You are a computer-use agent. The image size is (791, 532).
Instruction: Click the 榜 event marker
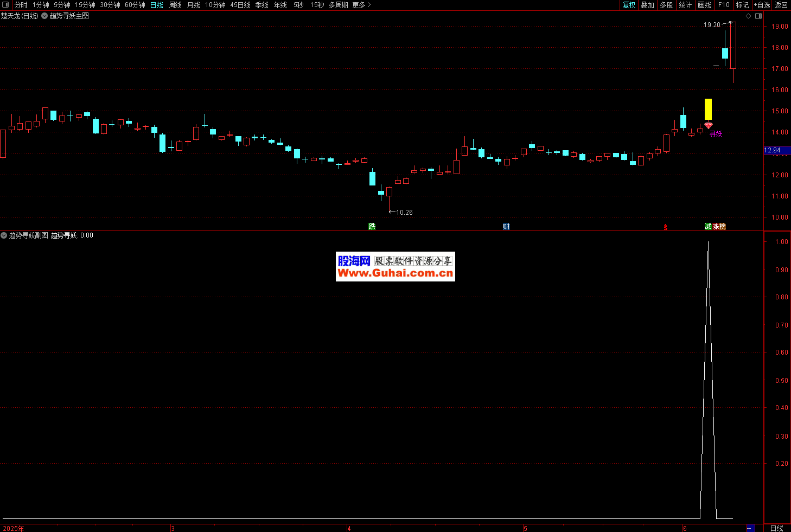pos(723,227)
